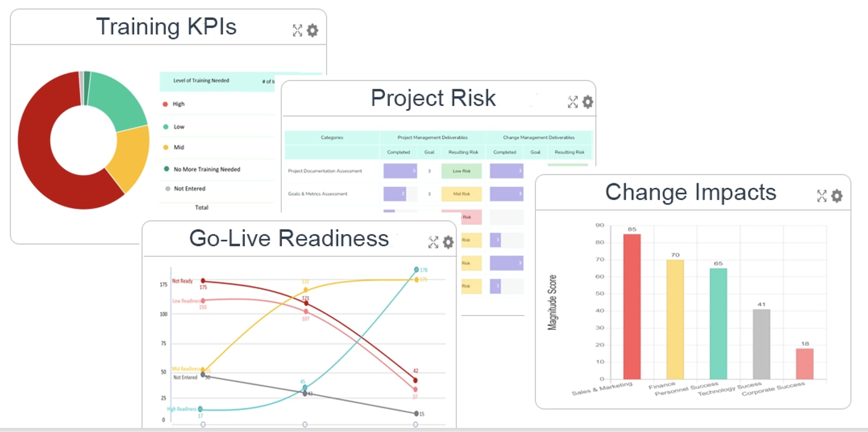868x432 pixels.
Task: Toggle the High training legend entry
Action: pos(178,104)
